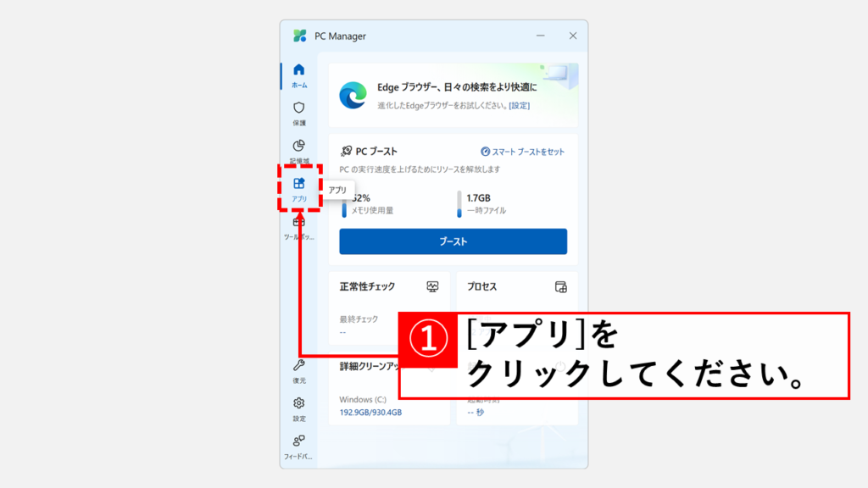This screenshot has height=488, width=868.
Task: Click the プロセス window icon
Action: pyautogui.click(x=561, y=286)
